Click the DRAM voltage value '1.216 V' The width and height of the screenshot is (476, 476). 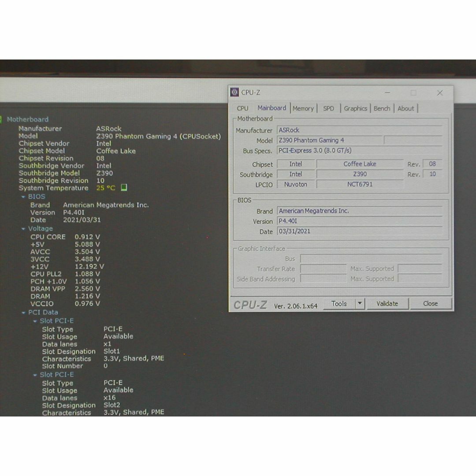point(87,296)
